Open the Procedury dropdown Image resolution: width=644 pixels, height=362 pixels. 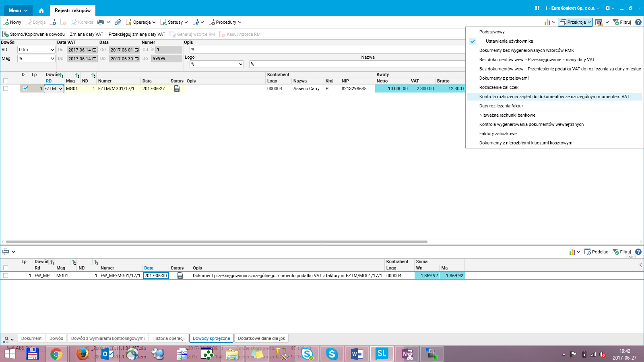click(225, 22)
